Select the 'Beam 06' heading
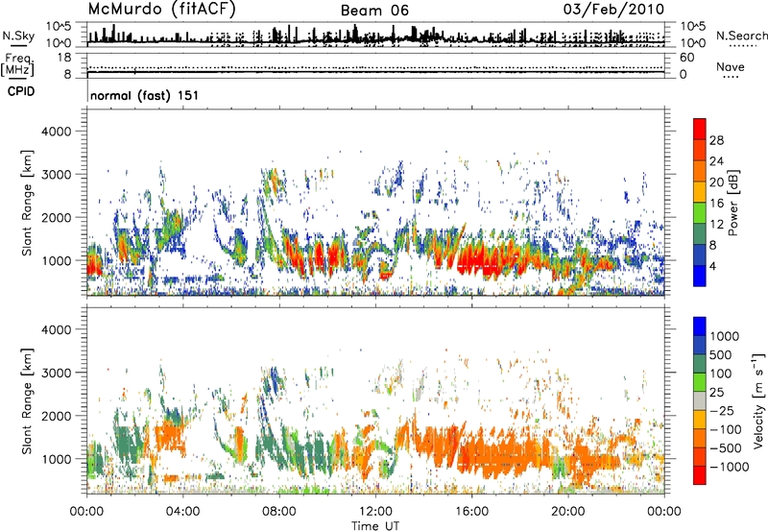This screenshot has height=532, width=768. click(374, 11)
